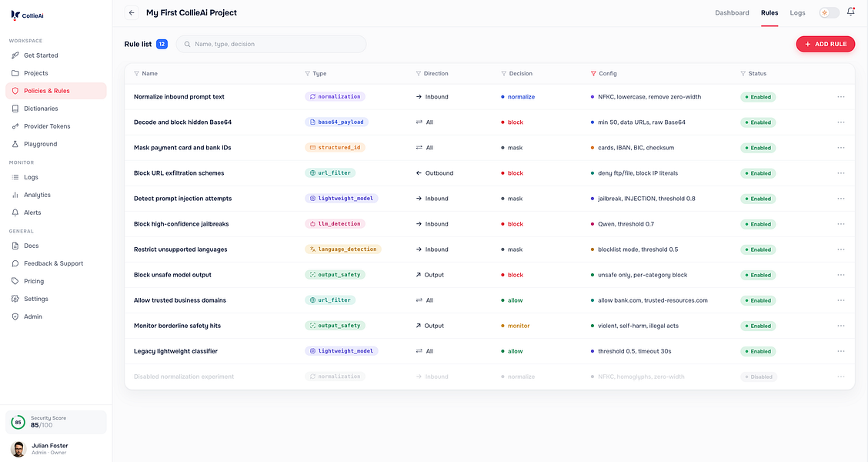The height and width of the screenshot is (462, 868).
Task: Open filter for Type column
Action: point(307,74)
